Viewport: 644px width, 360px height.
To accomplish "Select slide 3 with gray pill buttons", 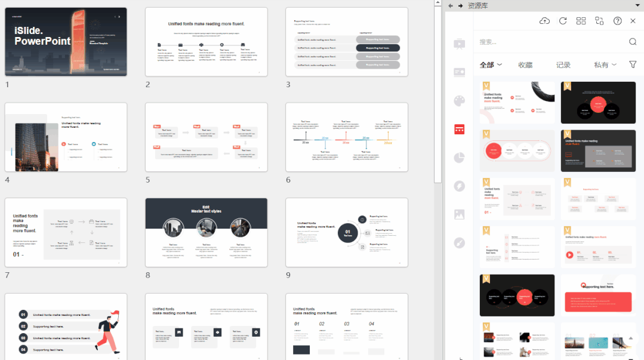I will pyautogui.click(x=347, y=42).
